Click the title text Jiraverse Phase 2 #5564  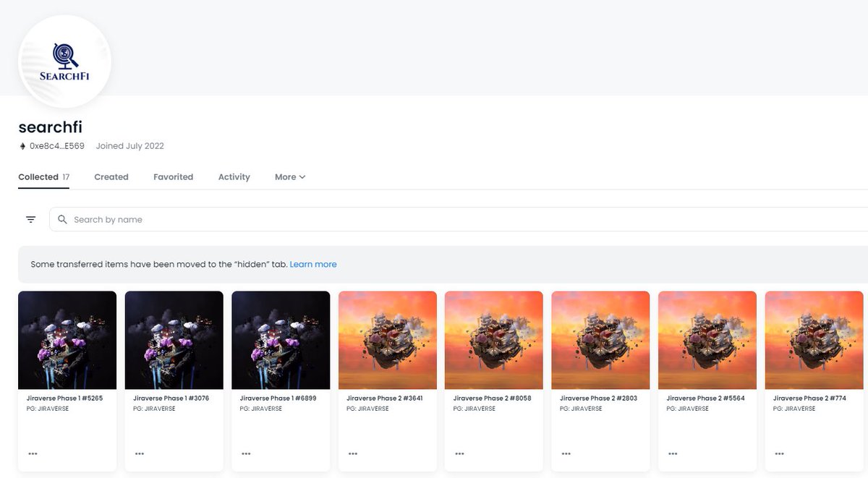(x=706, y=398)
